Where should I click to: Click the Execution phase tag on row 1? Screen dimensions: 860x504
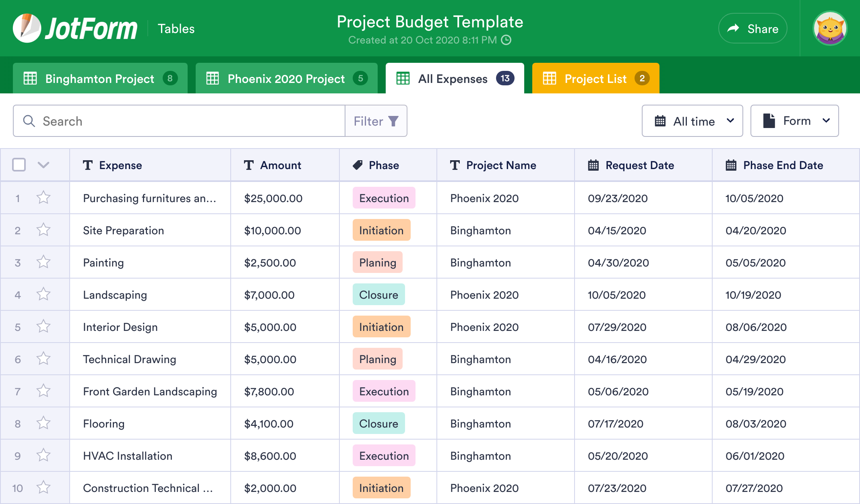[383, 197]
